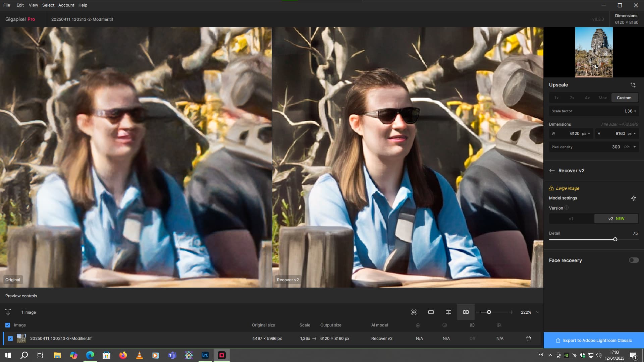Collapse the image list panel arrow

coord(8,312)
